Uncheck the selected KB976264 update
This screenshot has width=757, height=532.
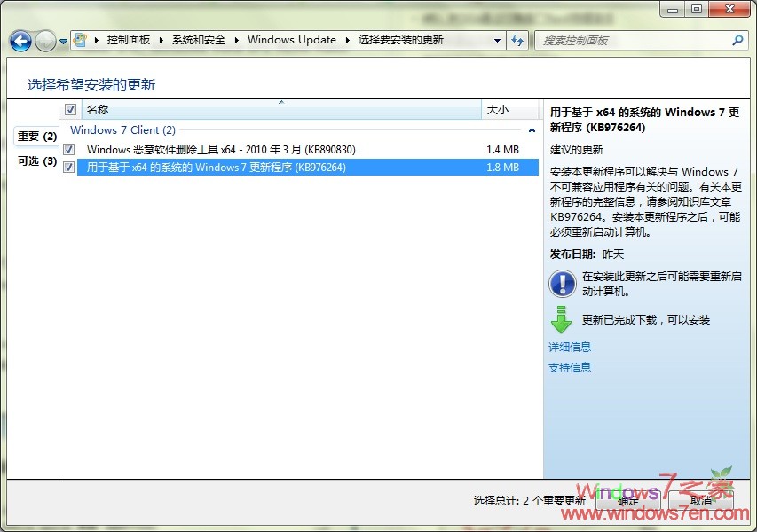69,167
